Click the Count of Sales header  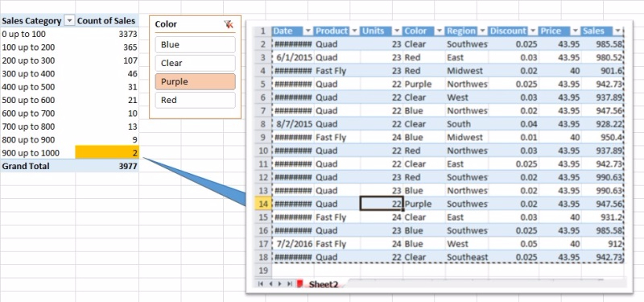pyautogui.click(x=106, y=21)
